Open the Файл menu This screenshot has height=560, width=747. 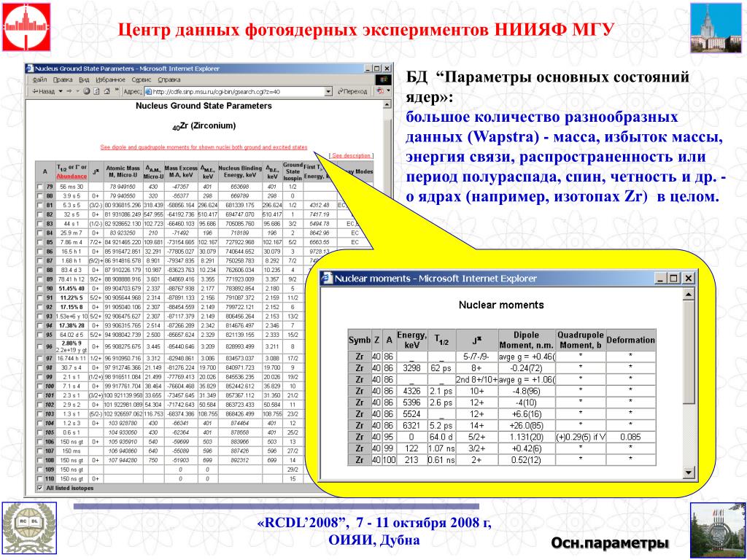39,79
